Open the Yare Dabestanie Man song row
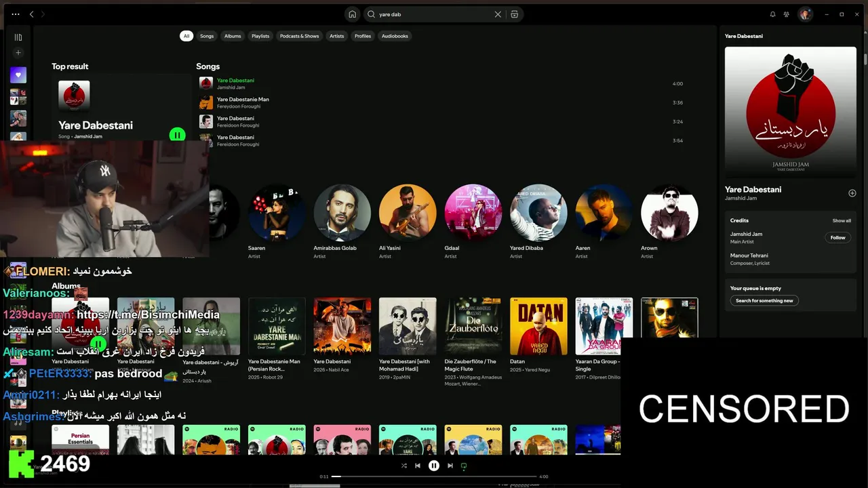 coord(441,102)
